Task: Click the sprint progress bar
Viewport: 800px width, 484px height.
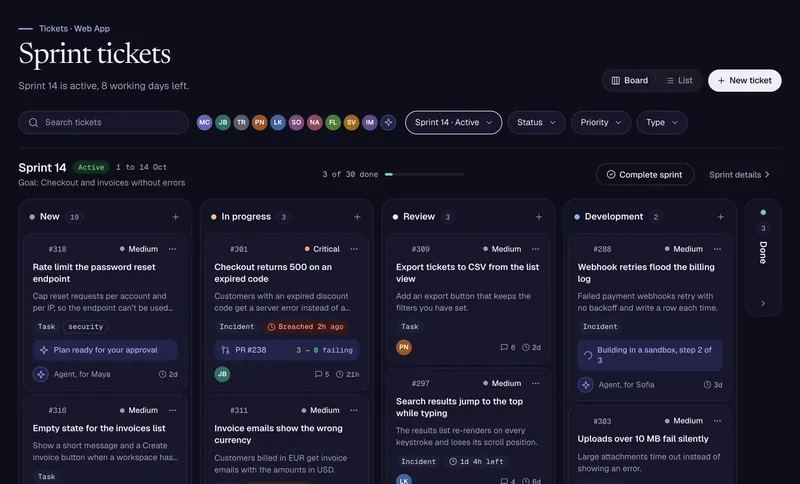Action: 424,174
